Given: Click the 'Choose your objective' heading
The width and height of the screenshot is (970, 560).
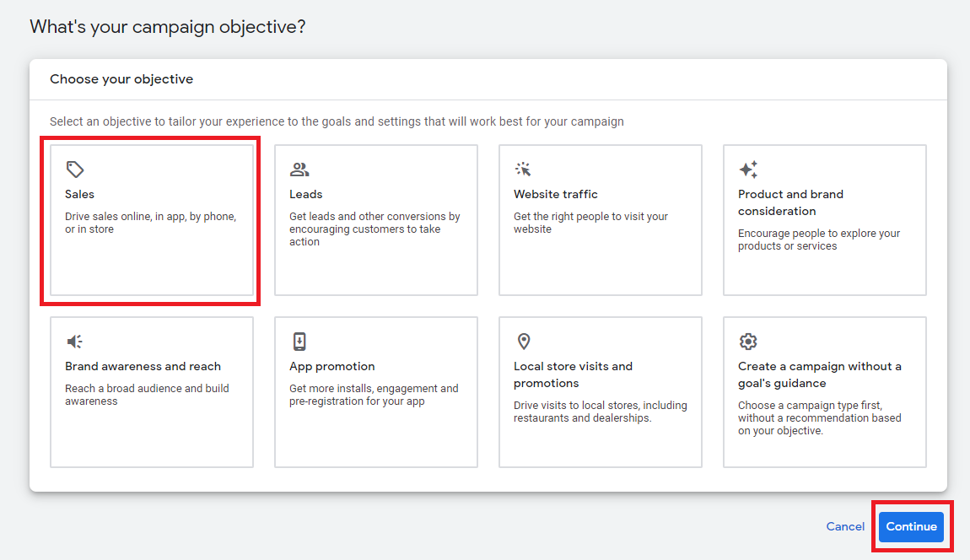Looking at the screenshot, I should [121, 79].
